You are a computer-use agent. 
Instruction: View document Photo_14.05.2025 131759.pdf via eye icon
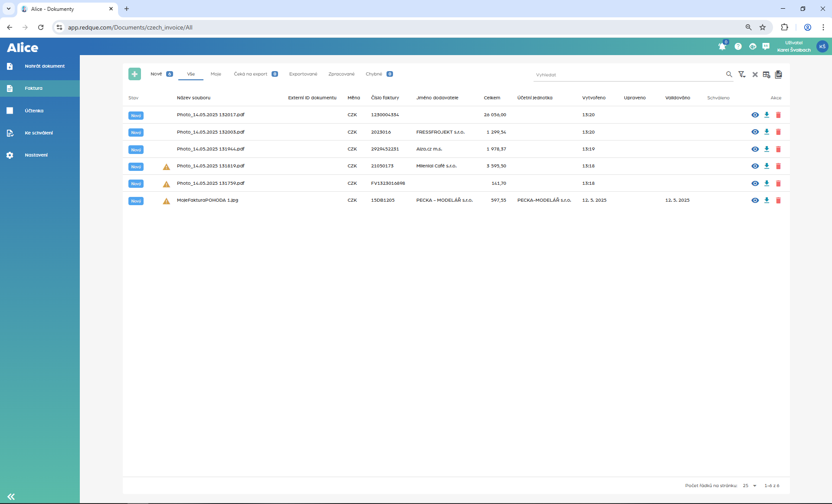755,183
